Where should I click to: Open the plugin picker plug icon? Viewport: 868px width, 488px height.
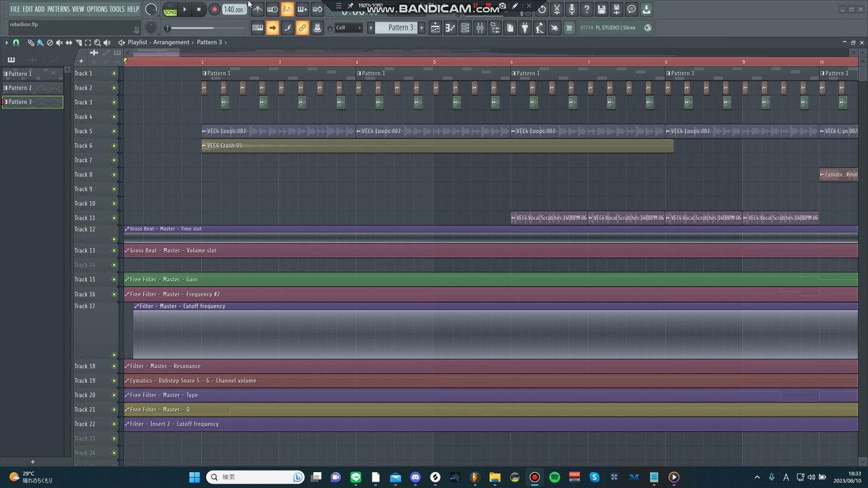(525, 27)
